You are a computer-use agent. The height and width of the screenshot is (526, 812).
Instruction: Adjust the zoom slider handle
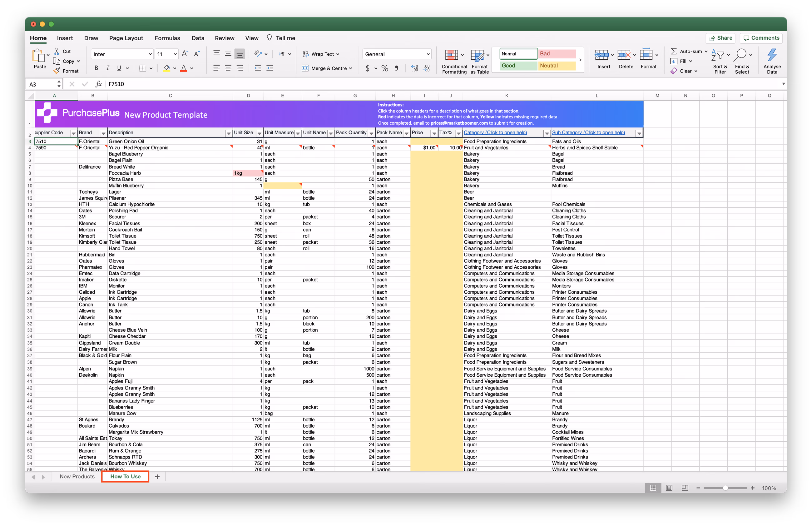pos(725,488)
